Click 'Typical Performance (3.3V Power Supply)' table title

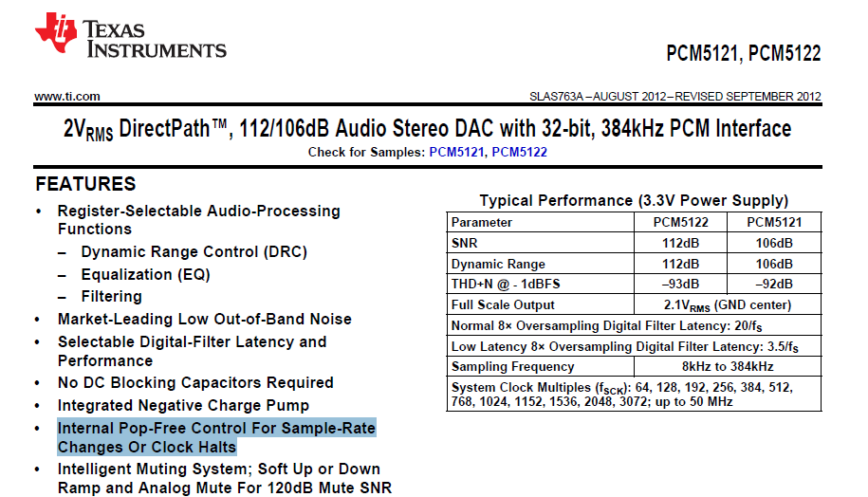634,200
